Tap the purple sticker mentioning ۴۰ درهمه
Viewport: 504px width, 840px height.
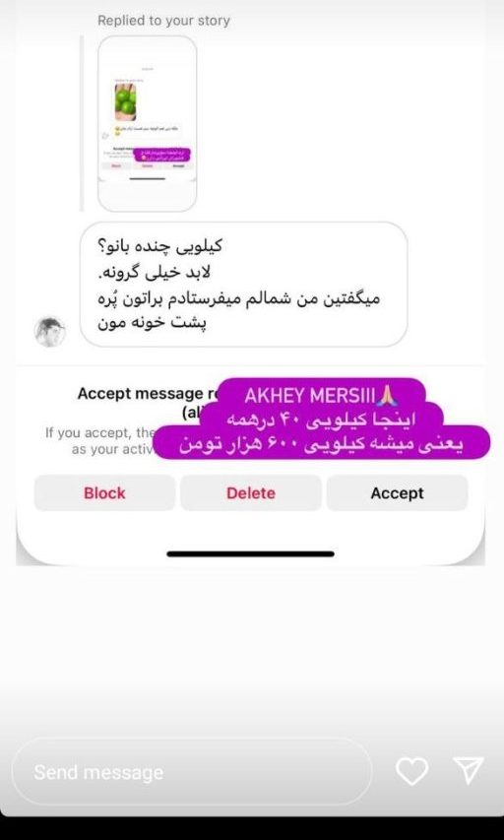tap(320, 420)
